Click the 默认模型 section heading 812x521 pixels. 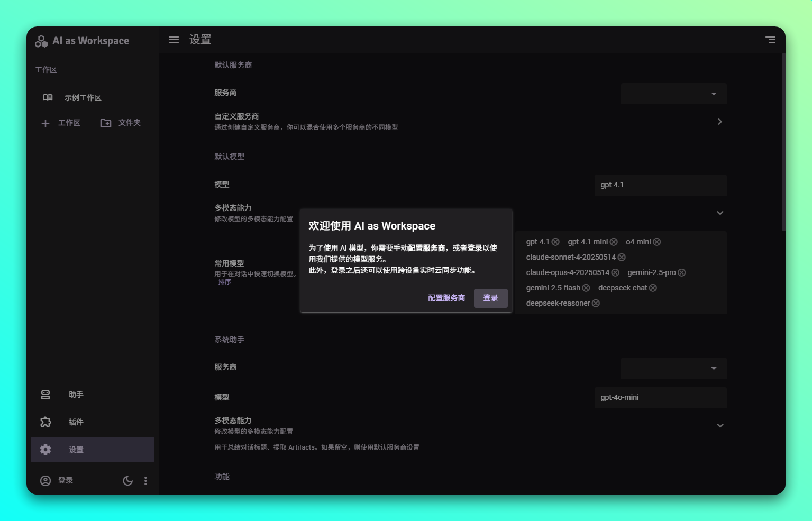229,157
